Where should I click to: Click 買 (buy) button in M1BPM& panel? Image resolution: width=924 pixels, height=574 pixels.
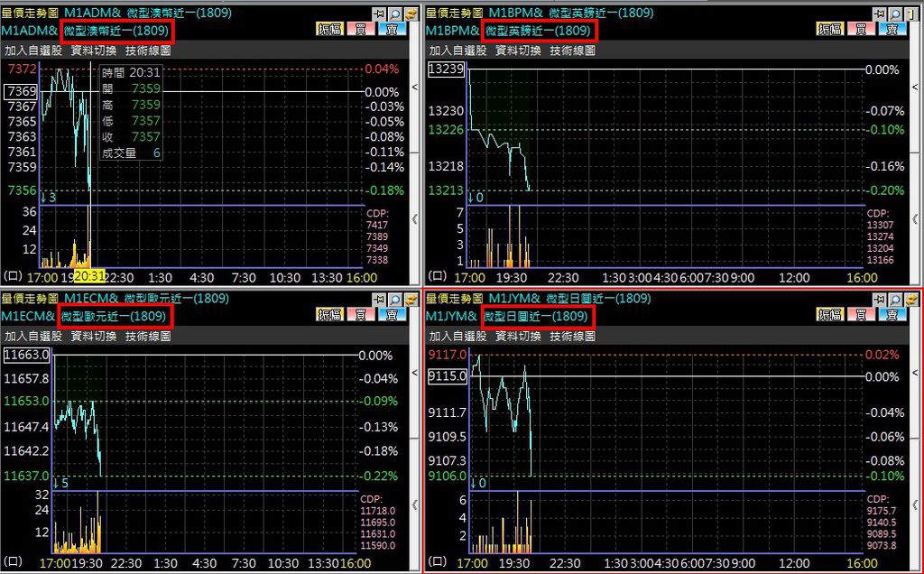pyautogui.click(x=862, y=30)
